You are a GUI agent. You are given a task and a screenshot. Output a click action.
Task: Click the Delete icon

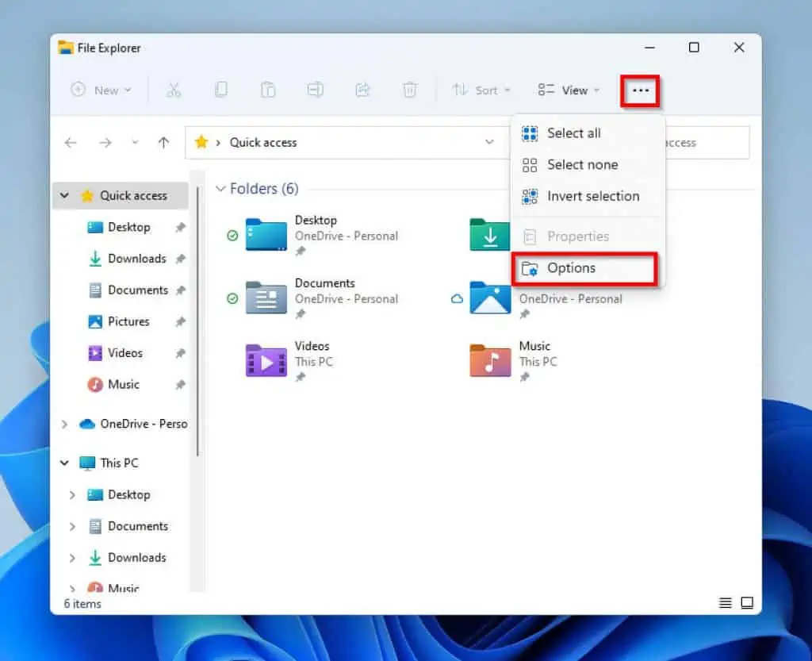410,90
